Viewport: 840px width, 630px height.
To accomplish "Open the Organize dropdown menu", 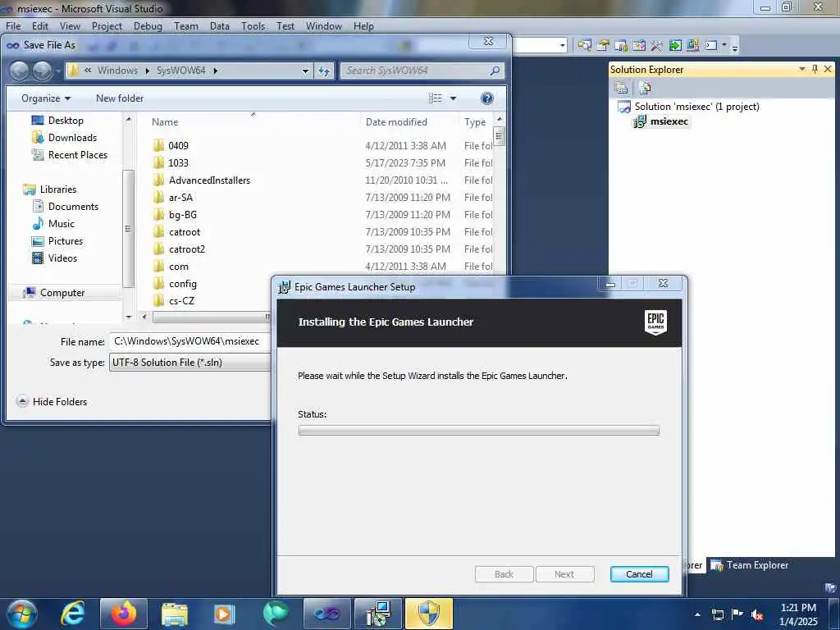I will [46, 98].
